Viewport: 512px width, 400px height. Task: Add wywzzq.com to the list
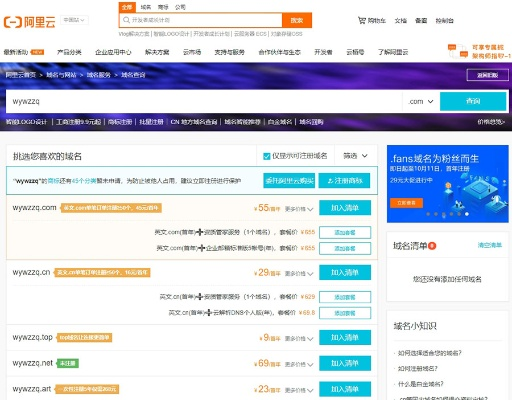click(x=345, y=208)
